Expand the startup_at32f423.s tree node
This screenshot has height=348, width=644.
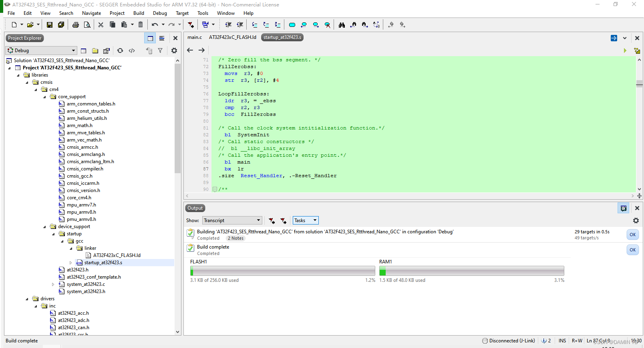71,263
